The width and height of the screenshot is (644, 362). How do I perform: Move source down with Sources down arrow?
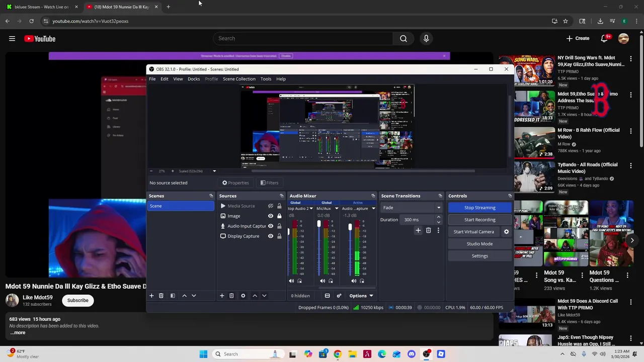pyautogui.click(x=264, y=296)
